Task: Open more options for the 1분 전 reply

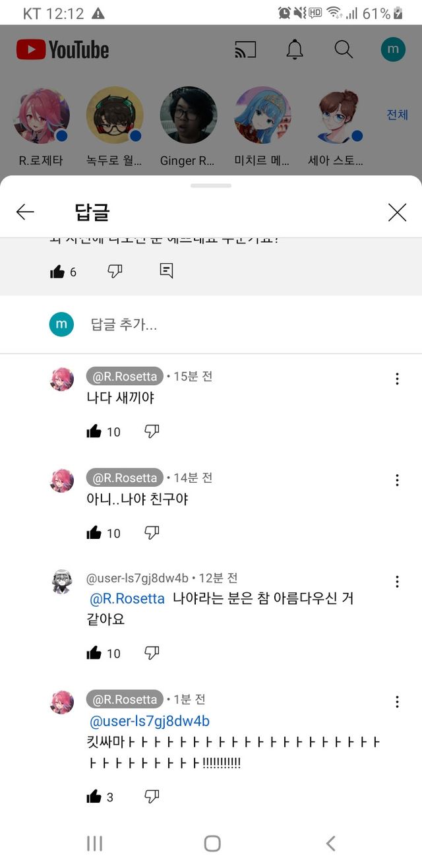Action: [397, 702]
